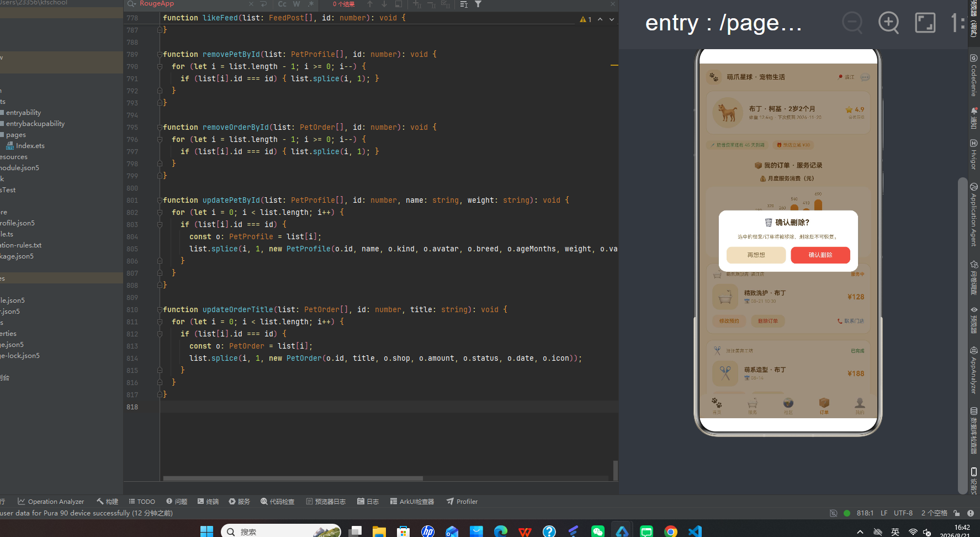980x537 pixels.
Task: Jump to next highlighted problem chevron
Action: [x=612, y=19]
